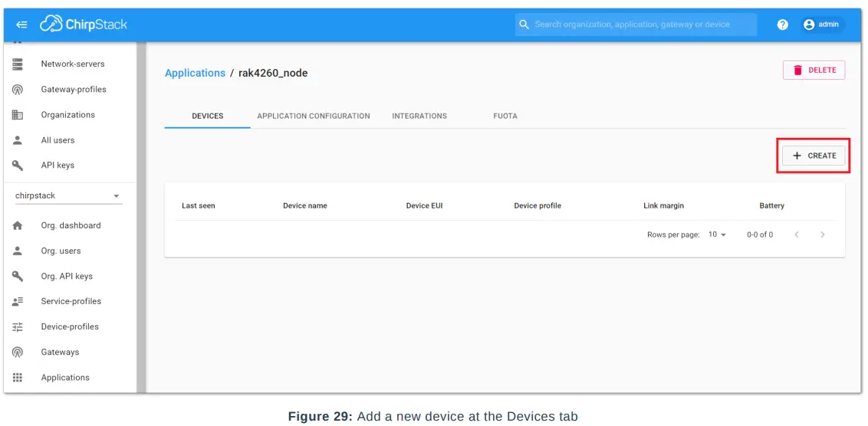This screenshot has height=426, width=868.
Task: Click the Applications grid icon
Action: (x=18, y=377)
